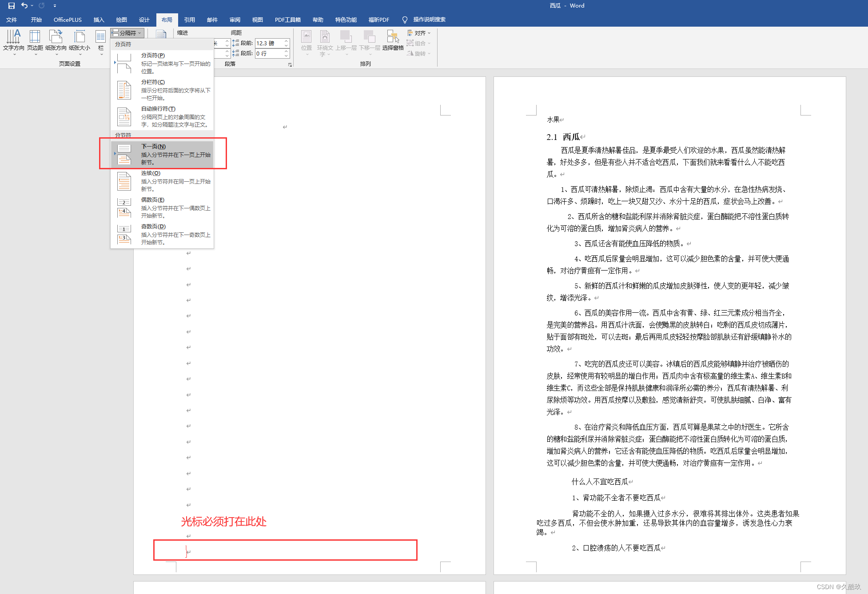Open Text Direction (文字方向) tool
868x594 pixels.
[x=13, y=41]
